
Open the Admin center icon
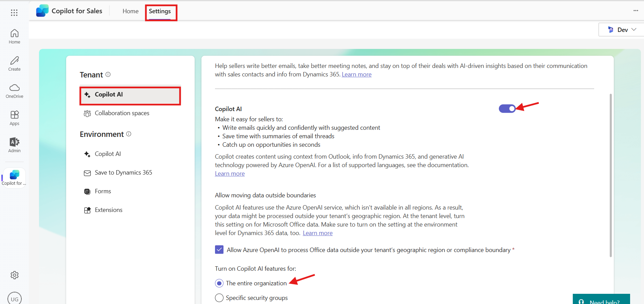click(14, 145)
